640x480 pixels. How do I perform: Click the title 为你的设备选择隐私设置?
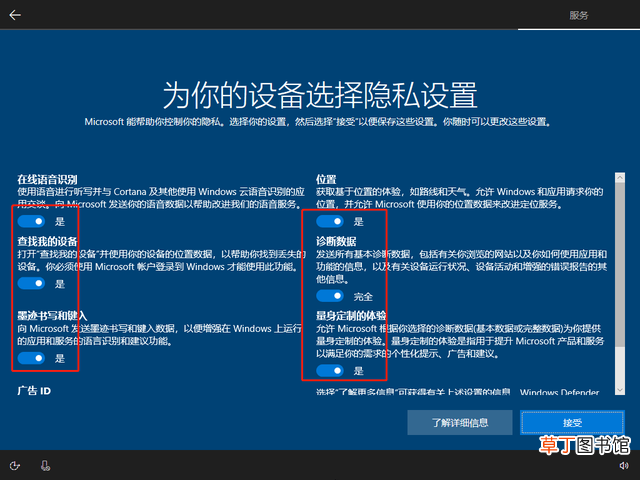(x=320, y=95)
